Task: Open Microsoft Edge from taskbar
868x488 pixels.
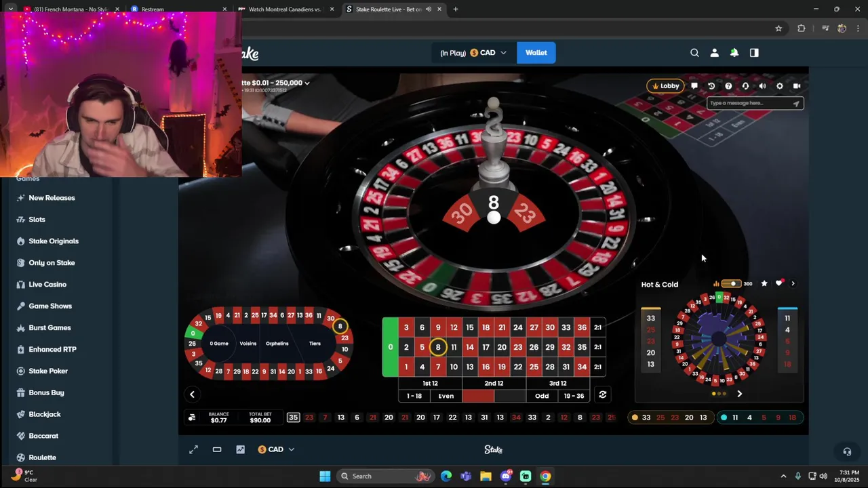Action: point(446,476)
